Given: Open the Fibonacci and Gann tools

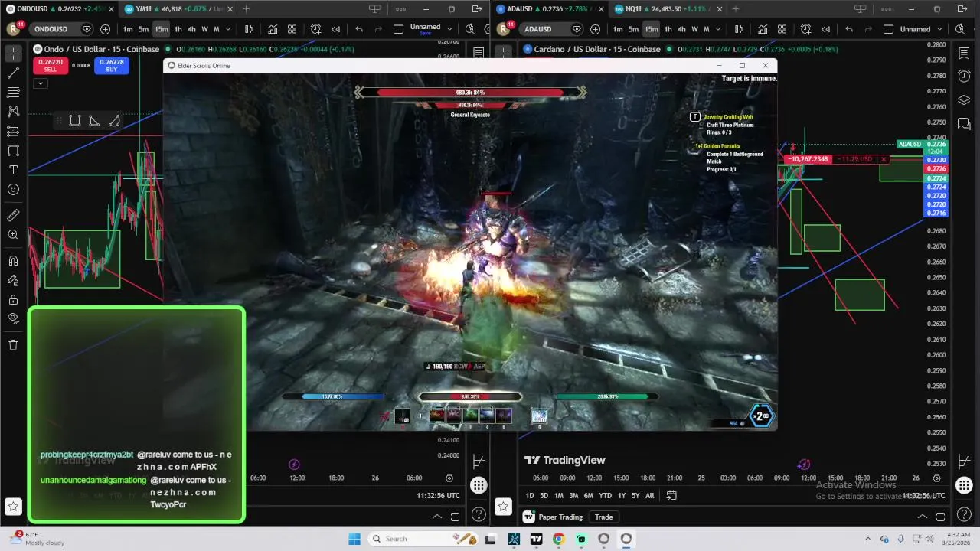Looking at the screenshot, I should (x=13, y=93).
